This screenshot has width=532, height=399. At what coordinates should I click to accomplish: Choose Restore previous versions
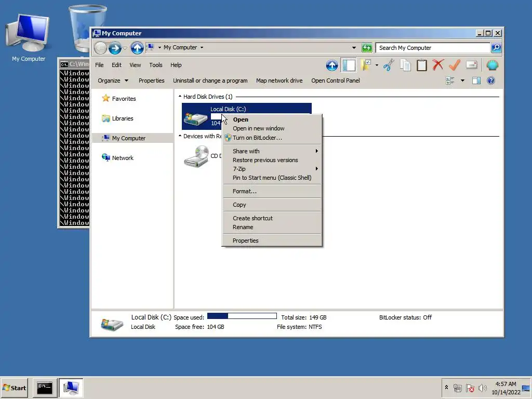coord(271,160)
